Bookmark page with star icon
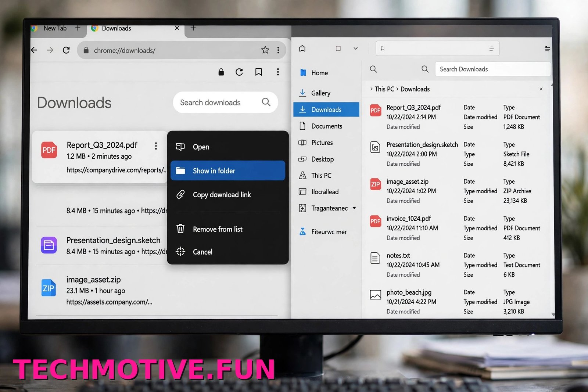Viewport: 588px width, 392px height. click(x=265, y=50)
